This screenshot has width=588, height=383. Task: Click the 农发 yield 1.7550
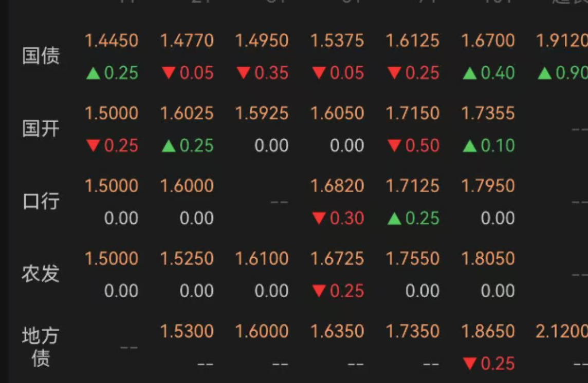pyautogui.click(x=413, y=259)
